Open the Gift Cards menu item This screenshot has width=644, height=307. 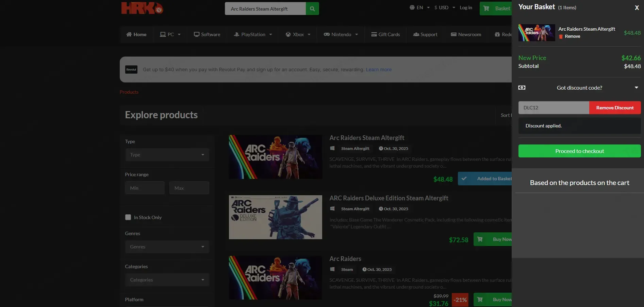click(385, 34)
